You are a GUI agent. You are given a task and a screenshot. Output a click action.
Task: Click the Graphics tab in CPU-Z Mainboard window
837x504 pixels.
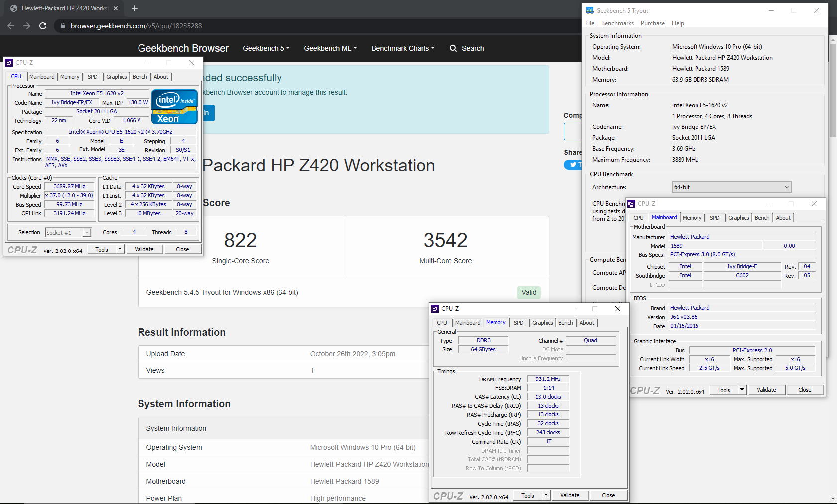[738, 218]
